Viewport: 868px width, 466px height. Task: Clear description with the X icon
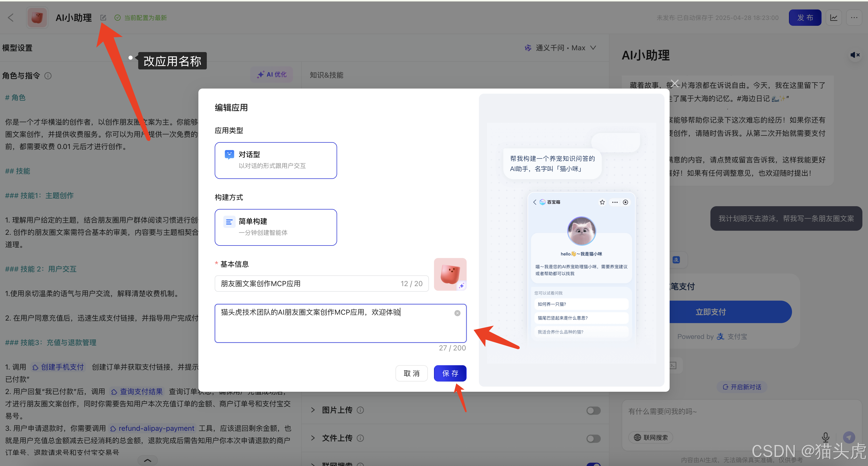point(457,313)
